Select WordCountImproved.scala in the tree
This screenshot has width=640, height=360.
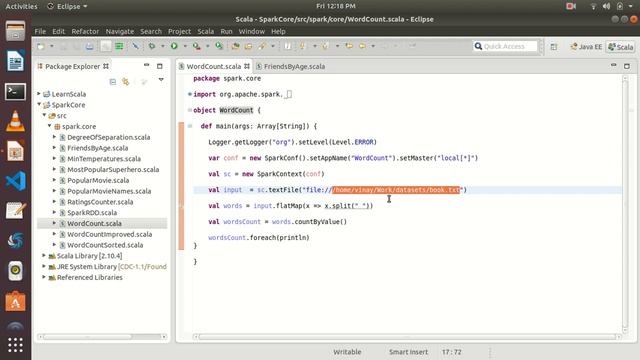tap(109, 234)
